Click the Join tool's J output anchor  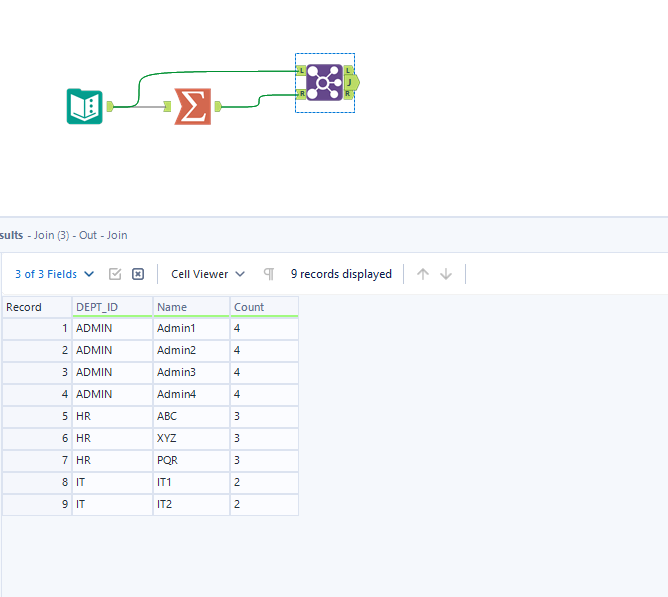coord(351,82)
